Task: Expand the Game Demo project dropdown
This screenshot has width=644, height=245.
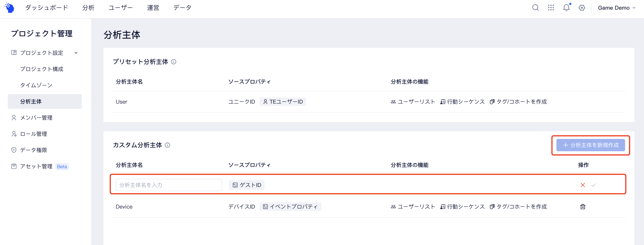Action: pos(616,8)
